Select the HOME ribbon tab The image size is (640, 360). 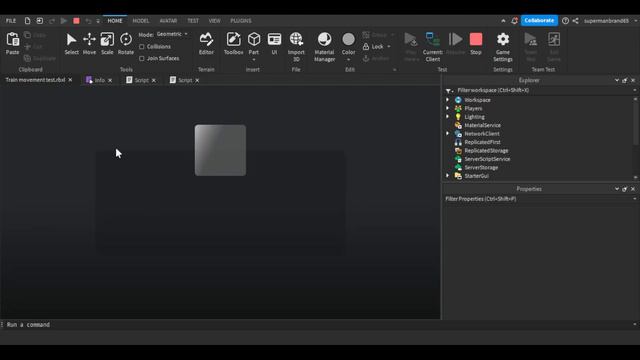(x=115, y=20)
